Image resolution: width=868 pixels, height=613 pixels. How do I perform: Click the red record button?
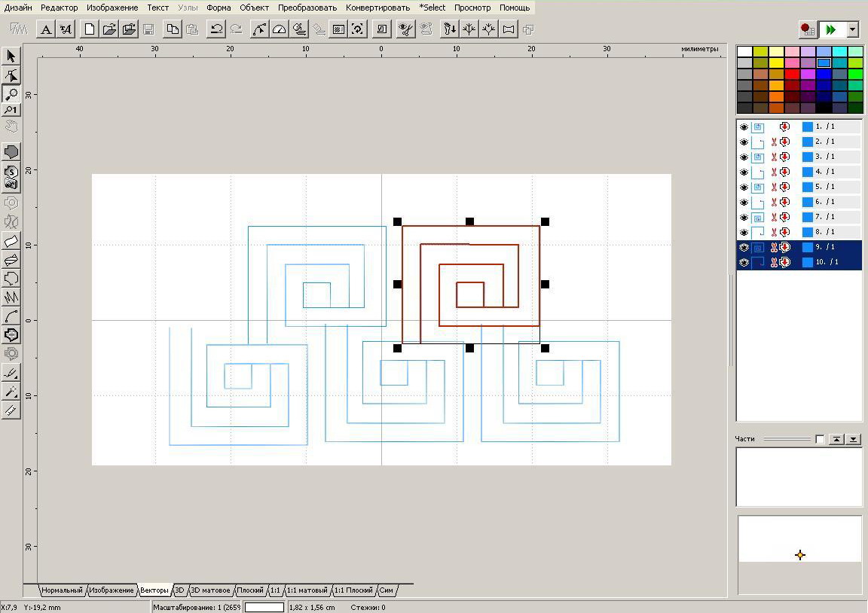808,29
